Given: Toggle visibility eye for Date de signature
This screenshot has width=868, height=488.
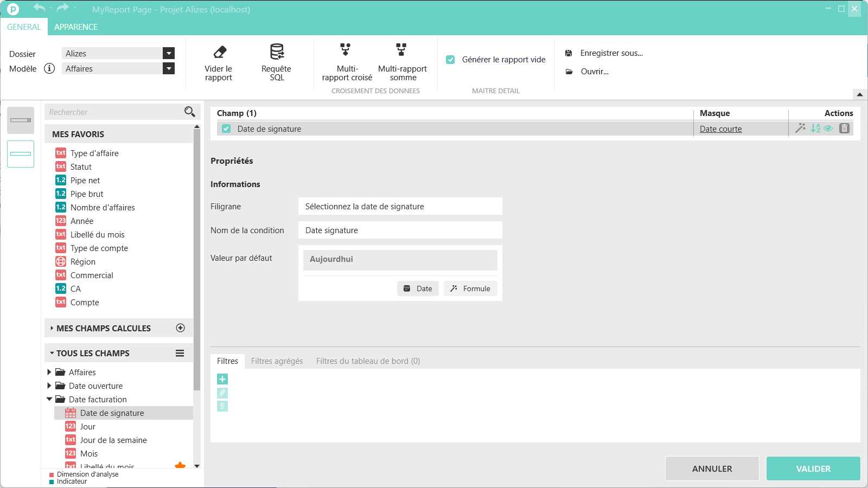Looking at the screenshot, I should pos(828,129).
